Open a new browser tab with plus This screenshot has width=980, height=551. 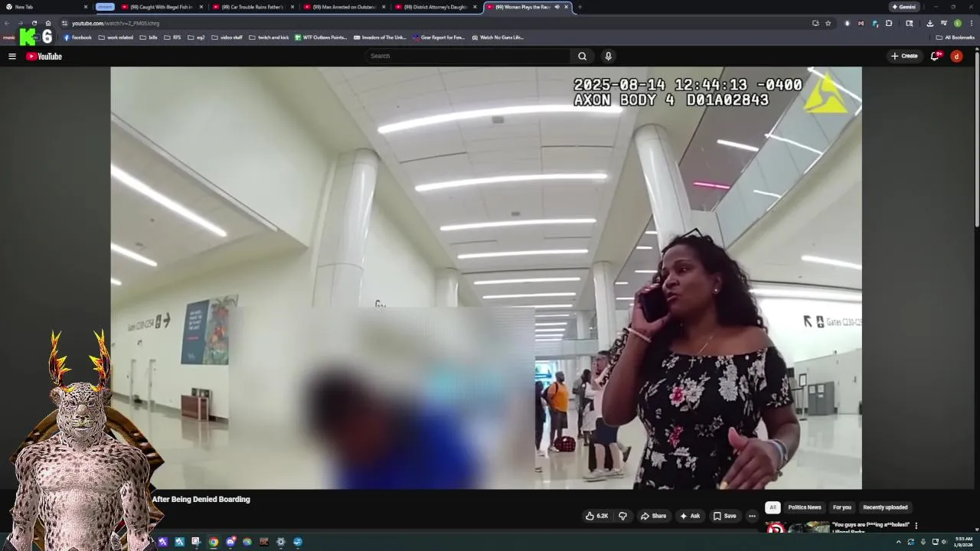coord(580,7)
